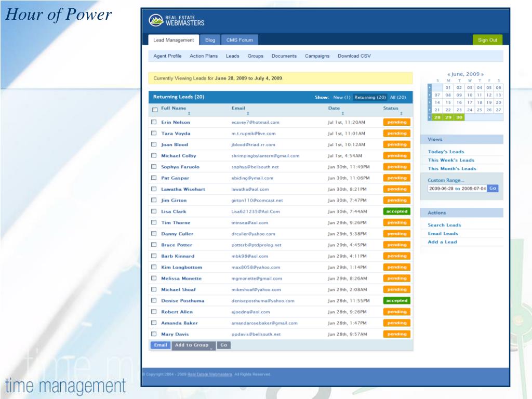
Task: Check the box for Michael Colby
Action: click(x=154, y=155)
